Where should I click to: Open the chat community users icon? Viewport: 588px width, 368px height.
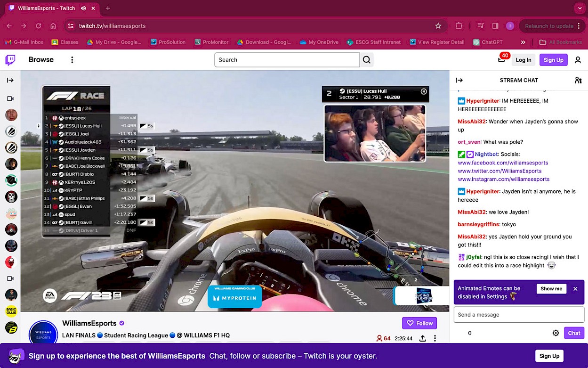[578, 80]
